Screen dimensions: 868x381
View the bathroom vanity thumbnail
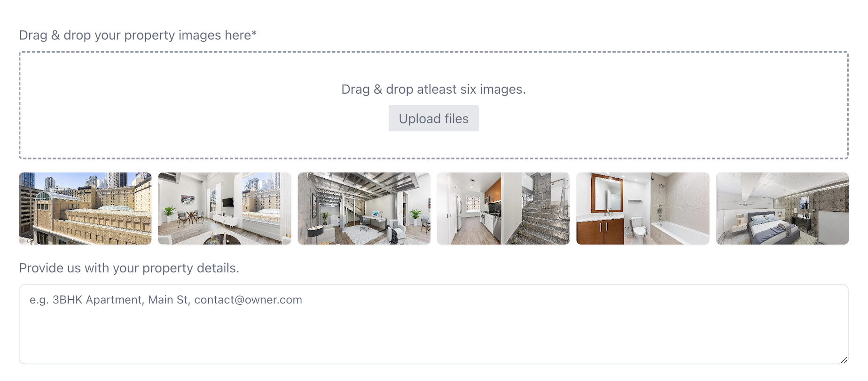643,208
